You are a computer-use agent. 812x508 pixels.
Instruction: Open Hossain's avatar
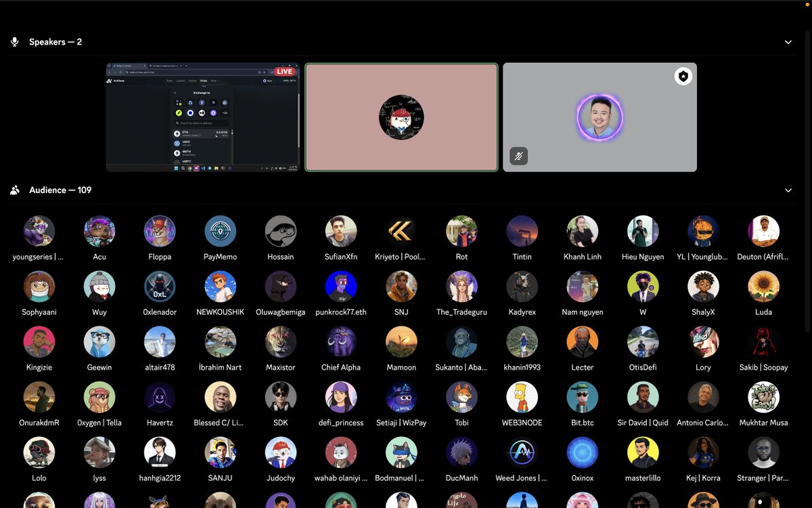[x=281, y=231]
